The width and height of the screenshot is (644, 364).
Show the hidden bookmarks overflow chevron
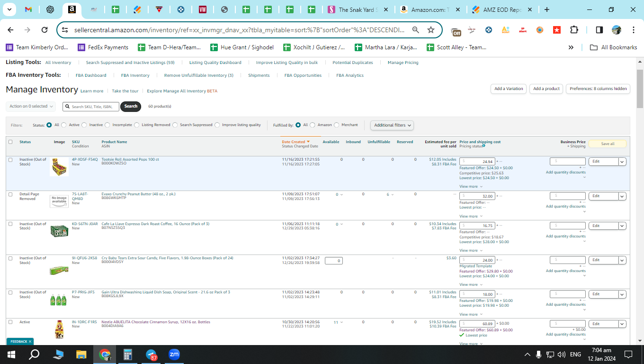point(571,47)
